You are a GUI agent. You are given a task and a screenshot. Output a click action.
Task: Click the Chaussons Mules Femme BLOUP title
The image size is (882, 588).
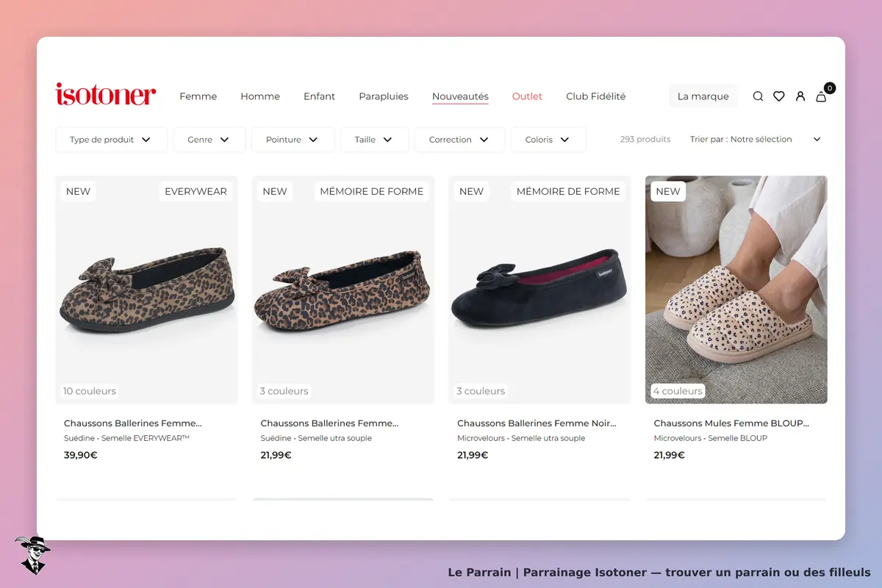pos(731,423)
